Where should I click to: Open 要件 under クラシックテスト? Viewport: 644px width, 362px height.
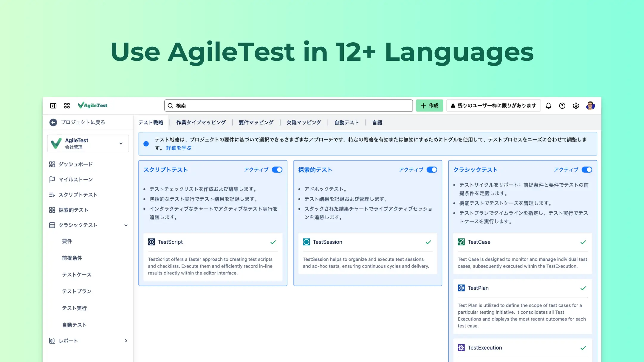point(67,241)
